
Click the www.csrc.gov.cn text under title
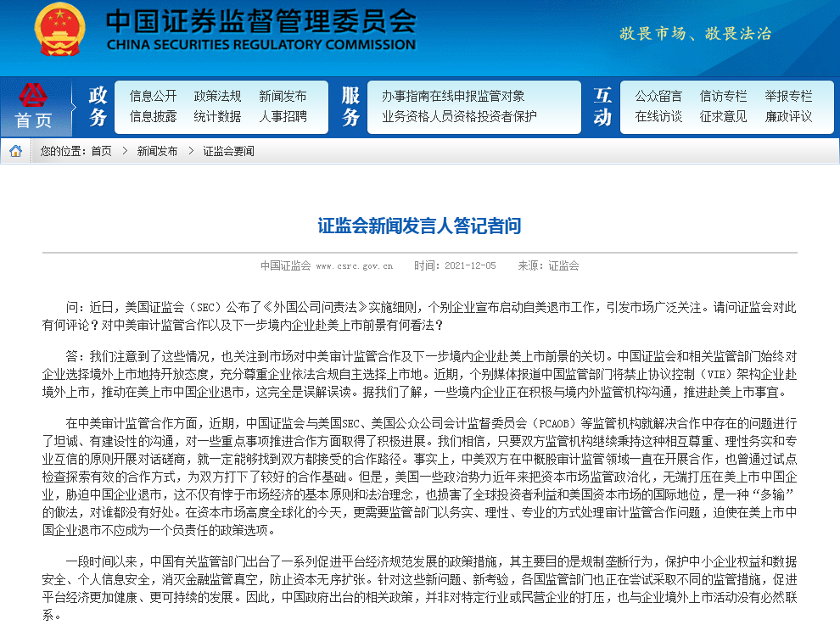click(354, 265)
